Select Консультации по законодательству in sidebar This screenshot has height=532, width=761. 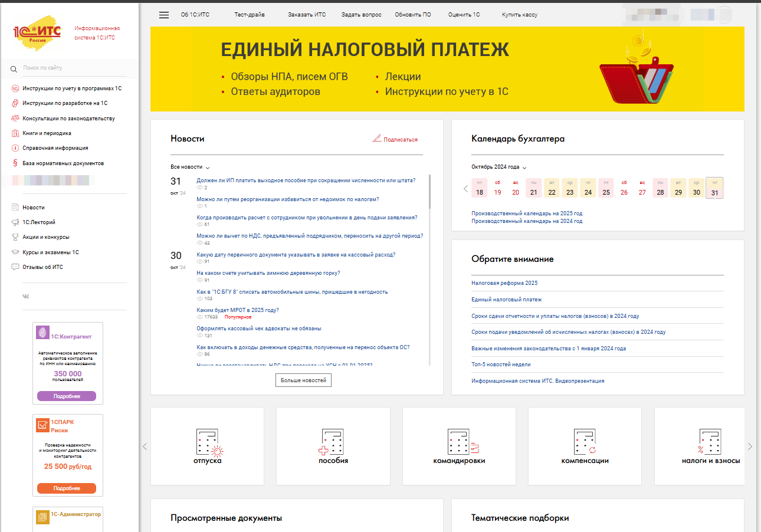pos(68,119)
